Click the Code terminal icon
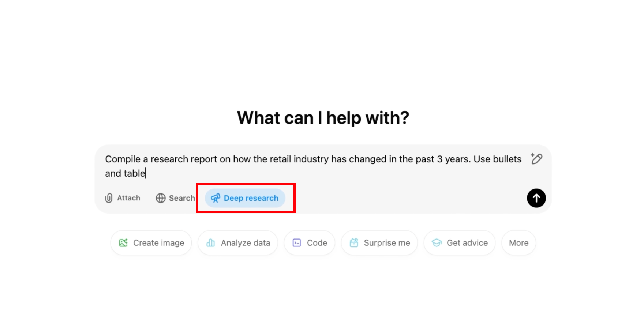The height and width of the screenshot is (324, 644). coord(297,243)
